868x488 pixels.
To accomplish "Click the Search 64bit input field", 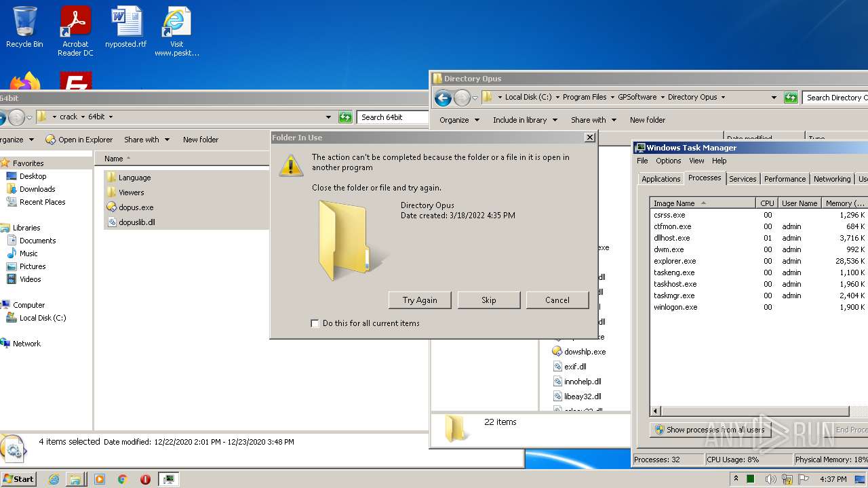I will click(393, 117).
